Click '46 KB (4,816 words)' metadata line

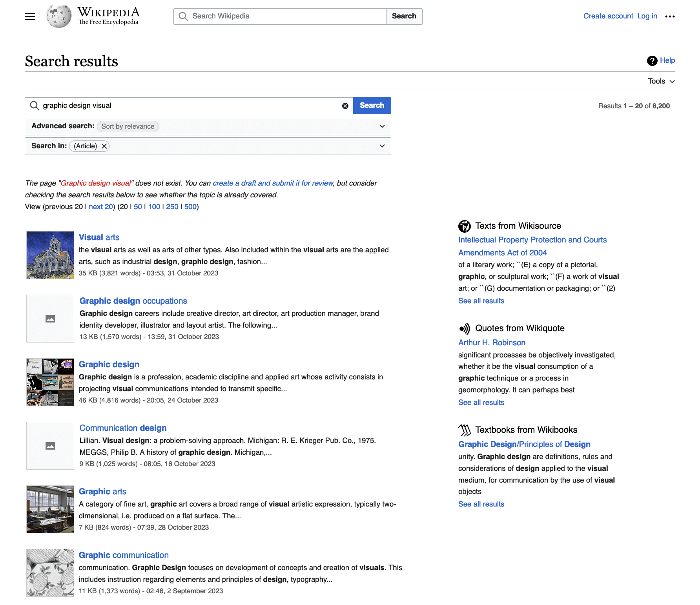click(148, 400)
